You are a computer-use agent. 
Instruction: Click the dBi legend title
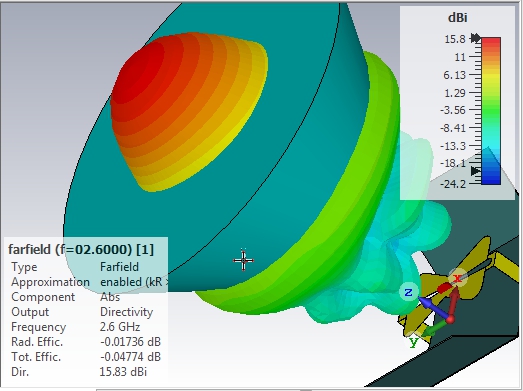(458, 18)
